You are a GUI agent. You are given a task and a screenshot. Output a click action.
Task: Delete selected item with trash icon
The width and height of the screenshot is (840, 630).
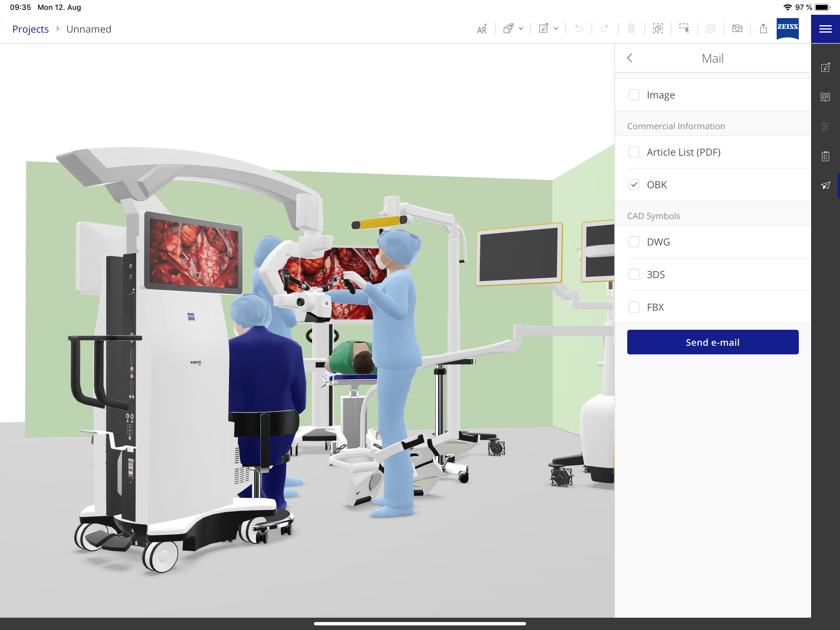pos(631,29)
